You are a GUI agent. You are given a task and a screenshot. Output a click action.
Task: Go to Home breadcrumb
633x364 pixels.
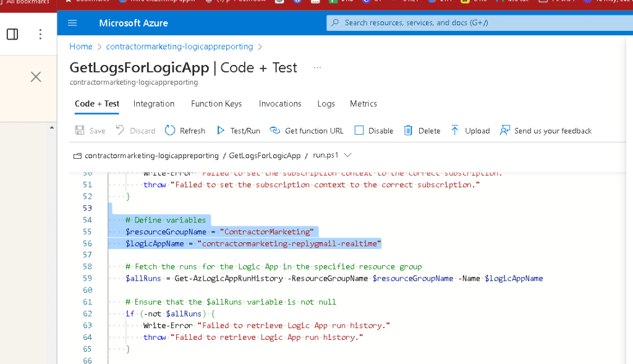pyautogui.click(x=81, y=46)
